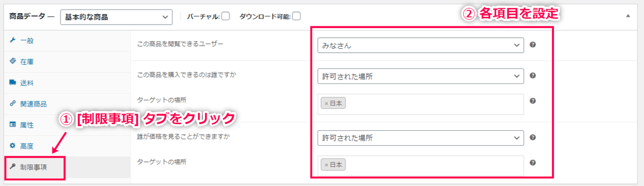
Task: Open the purchase 許可された場所 dropdown
Action: click(421, 76)
